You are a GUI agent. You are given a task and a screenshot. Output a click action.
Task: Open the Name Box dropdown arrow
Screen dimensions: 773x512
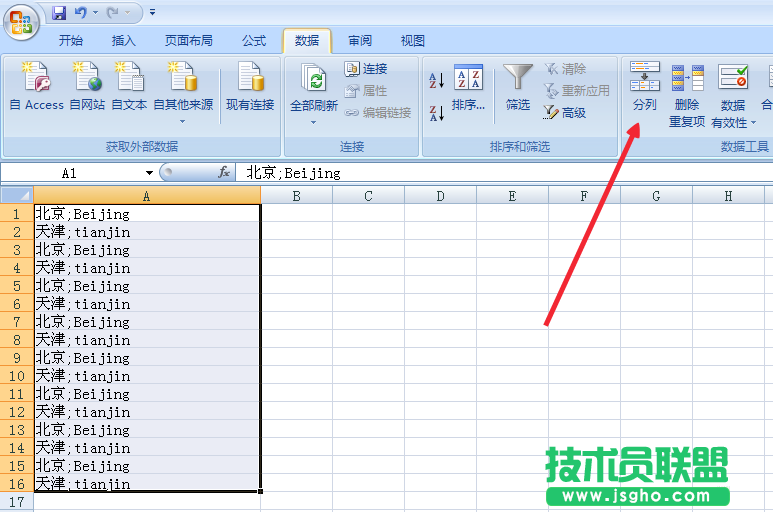click(149, 173)
